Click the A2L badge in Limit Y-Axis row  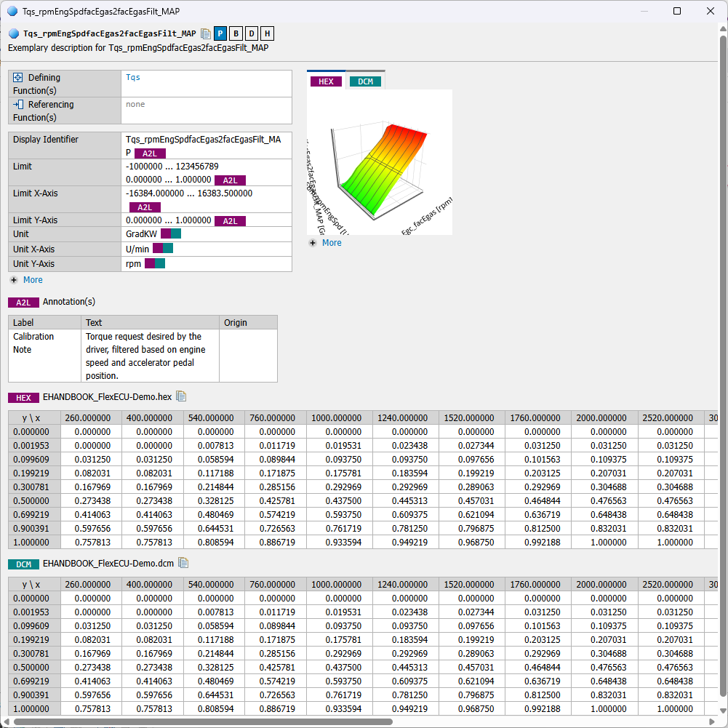pos(230,221)
